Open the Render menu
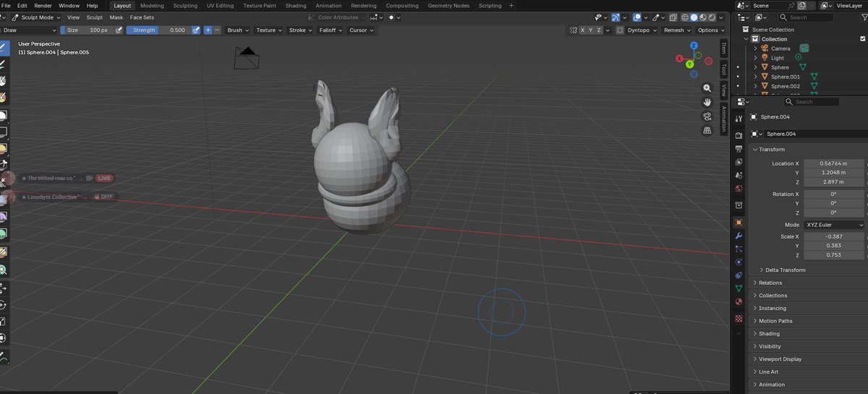This screenshot has height=394, width=868. coord(43,5)
